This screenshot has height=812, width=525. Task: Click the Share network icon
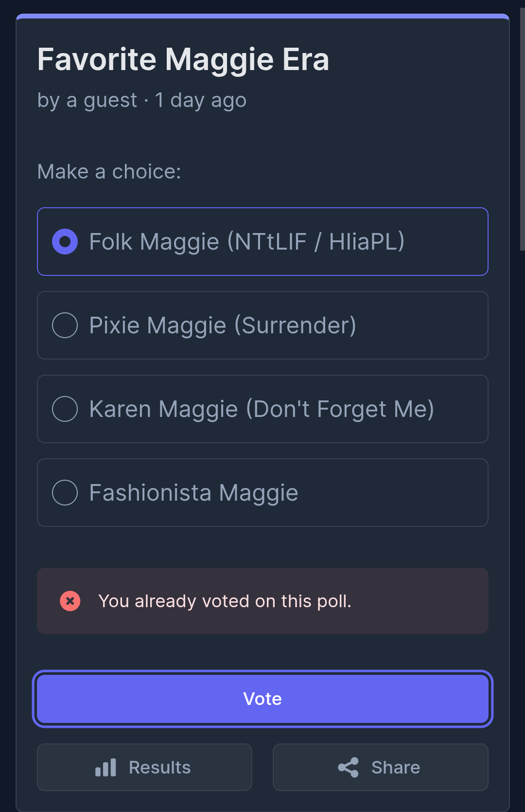(x=348, y=768)
